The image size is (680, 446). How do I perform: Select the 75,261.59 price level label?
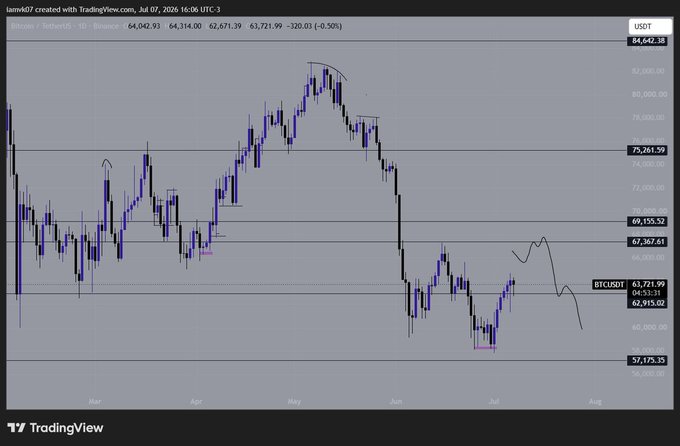[x=648, y=150]
